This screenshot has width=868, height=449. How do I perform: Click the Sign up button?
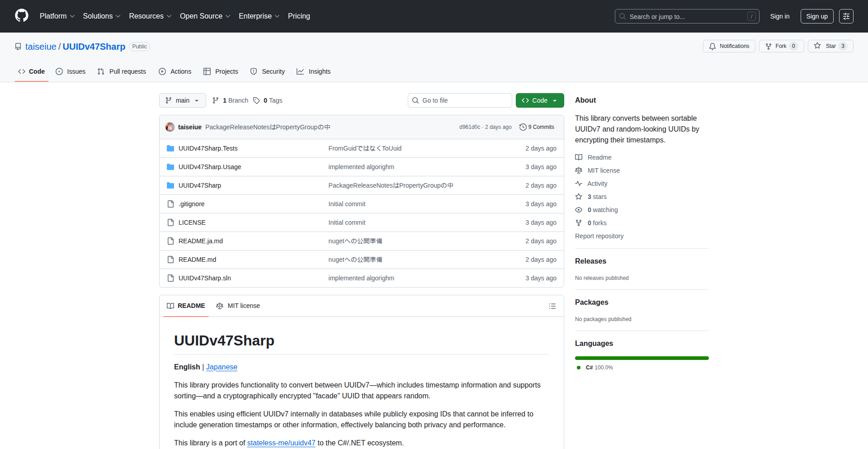point(817,16)
